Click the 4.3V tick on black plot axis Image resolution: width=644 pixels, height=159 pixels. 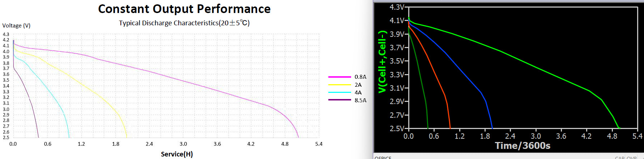click(x=397, y=7)
